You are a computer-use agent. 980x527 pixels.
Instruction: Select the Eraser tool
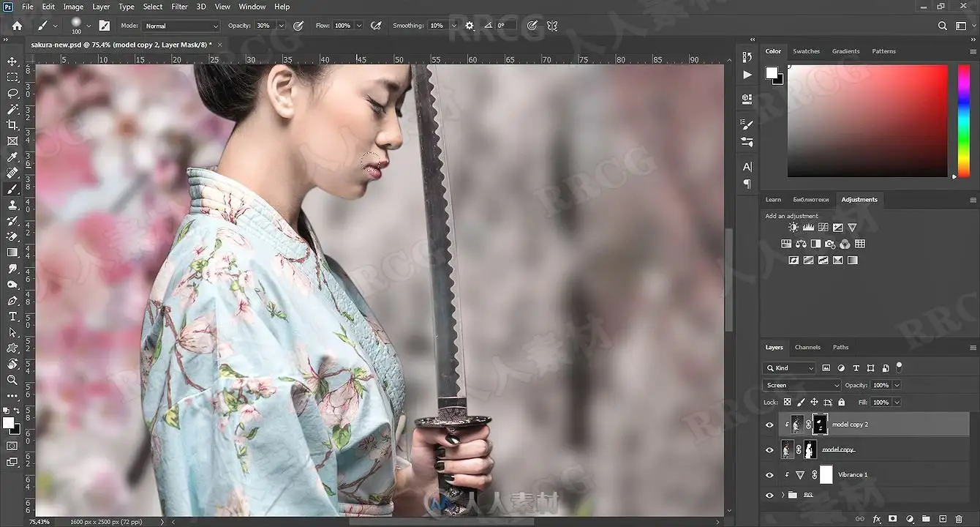[12, 237]
